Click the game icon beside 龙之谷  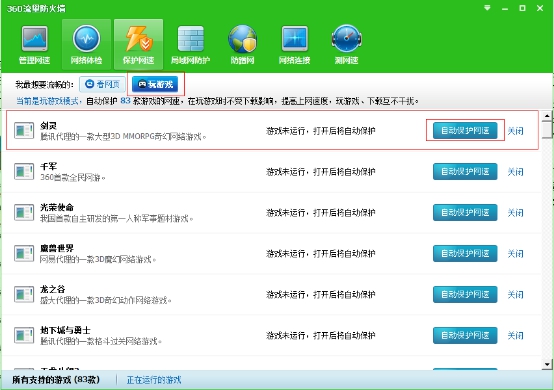point(24,294)
